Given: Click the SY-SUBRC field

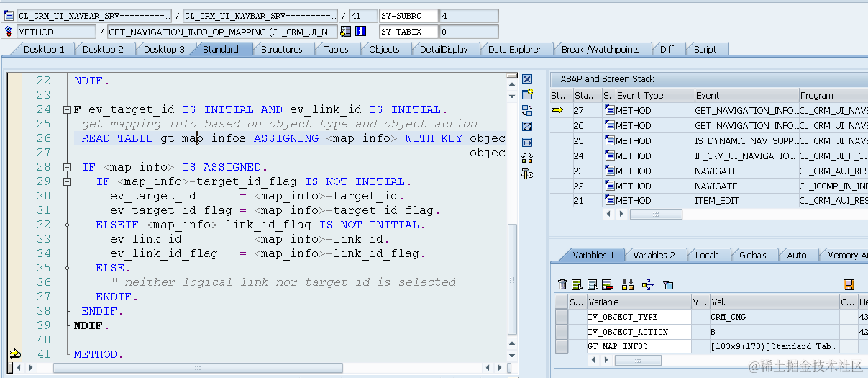Looking at the screenshot, I should click(x=408, y=16).
